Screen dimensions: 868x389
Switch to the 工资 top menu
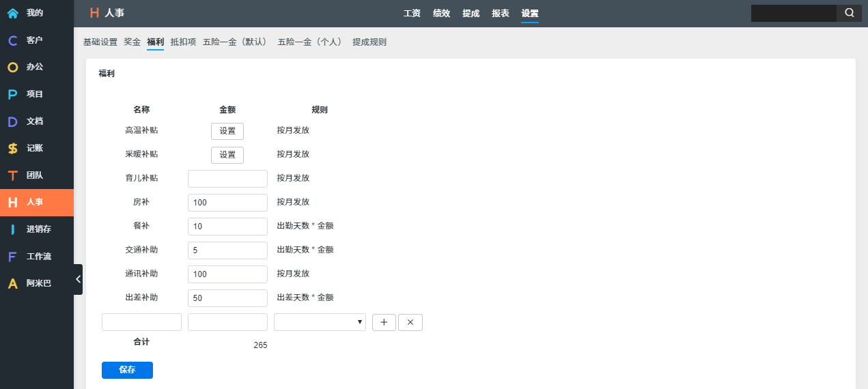click(412, 13)
